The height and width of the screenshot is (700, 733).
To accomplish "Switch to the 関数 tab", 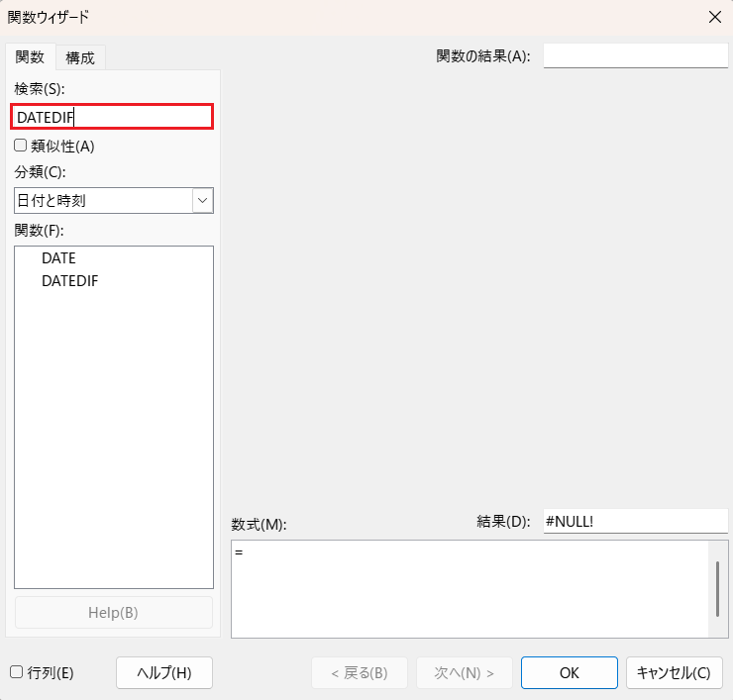I will tap(30, 57).
